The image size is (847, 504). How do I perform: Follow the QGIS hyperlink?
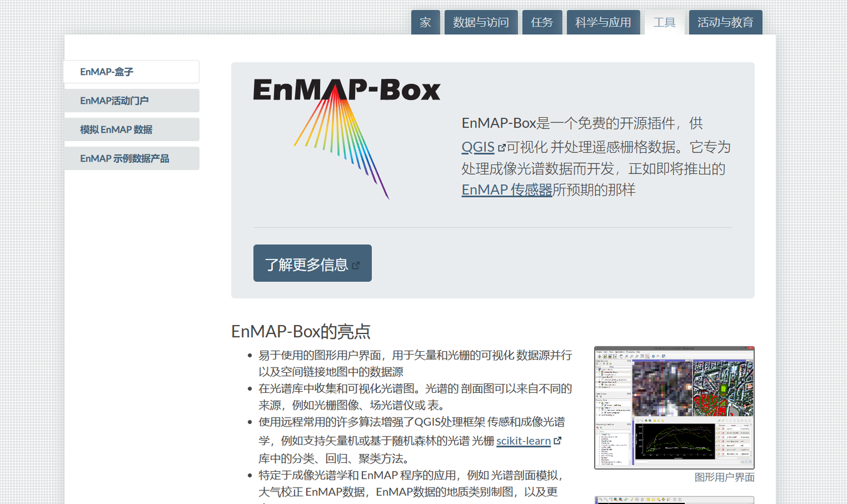tap(478, 146)
